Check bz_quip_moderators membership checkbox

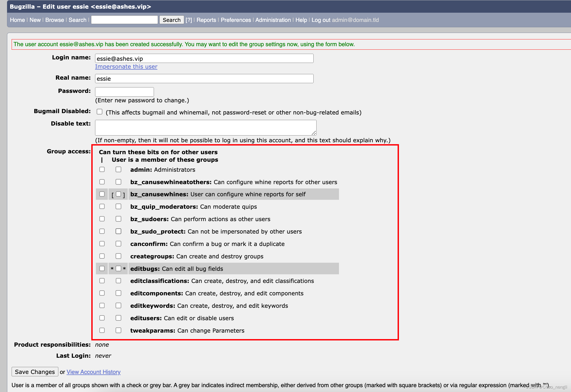point(119,207)
